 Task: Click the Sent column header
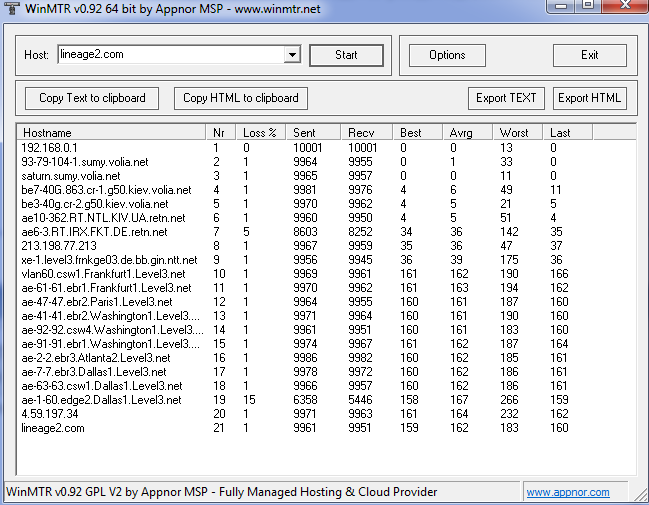point(313,132)
